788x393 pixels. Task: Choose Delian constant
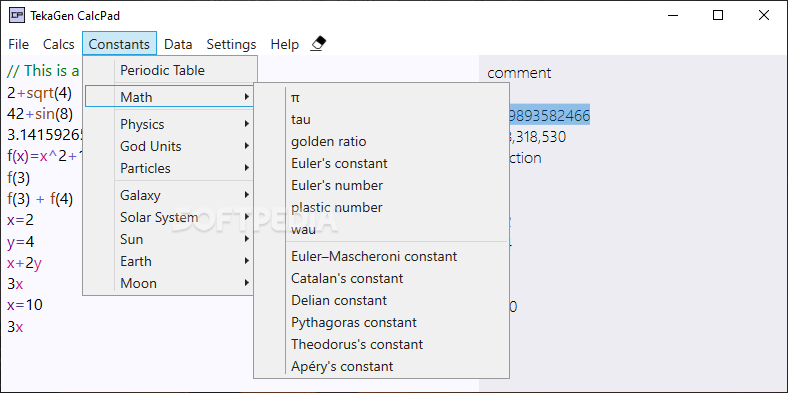[381, 301]
